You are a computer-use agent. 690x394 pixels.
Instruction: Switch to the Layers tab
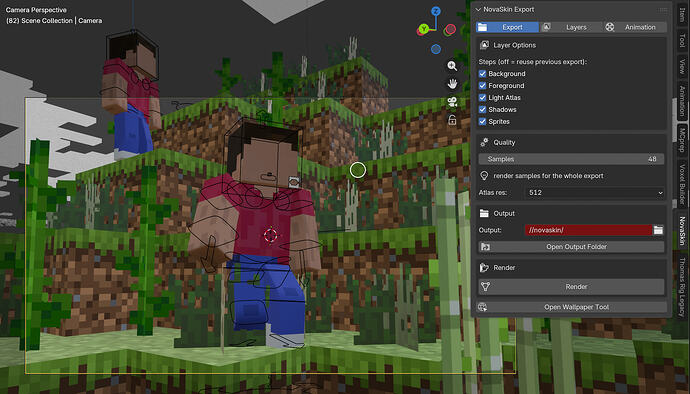tap(571, 27)
